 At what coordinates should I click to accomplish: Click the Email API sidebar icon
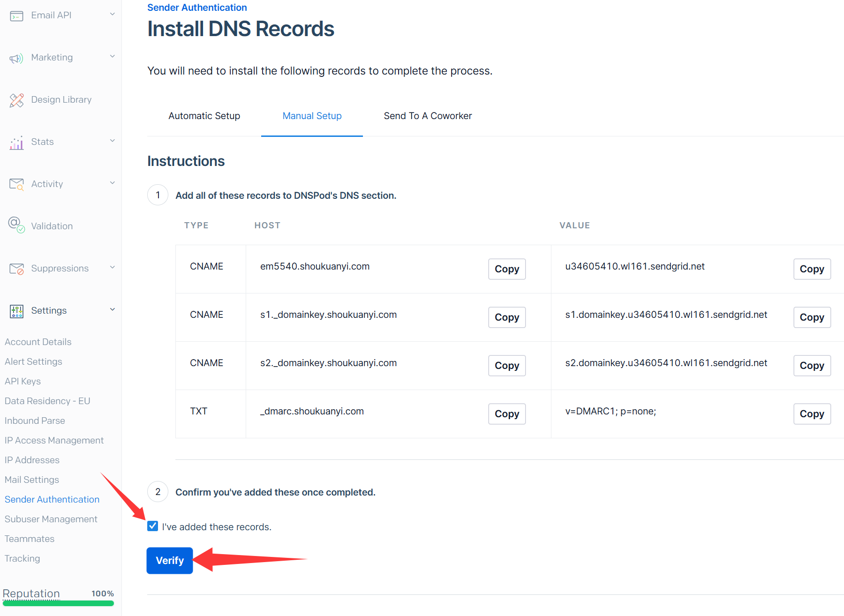tap(16, 16)
